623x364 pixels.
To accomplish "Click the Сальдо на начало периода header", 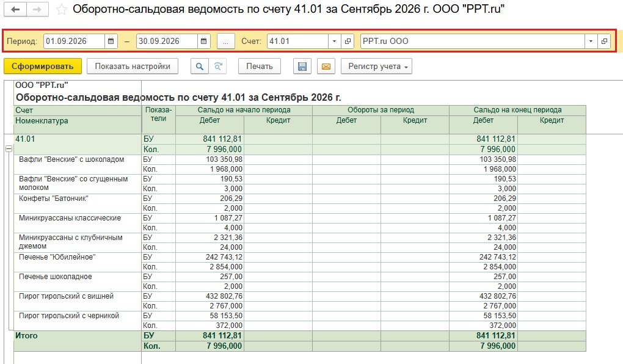I will [x=244, y=110].
